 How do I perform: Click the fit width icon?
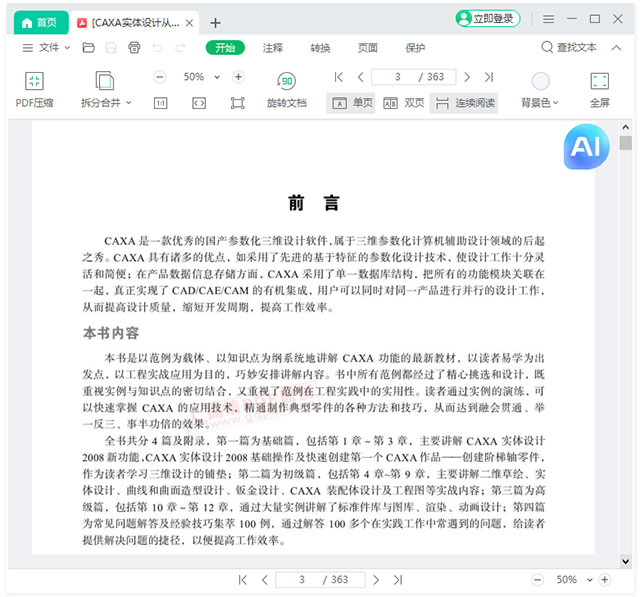pyautogui.click(x=199, y=103)
